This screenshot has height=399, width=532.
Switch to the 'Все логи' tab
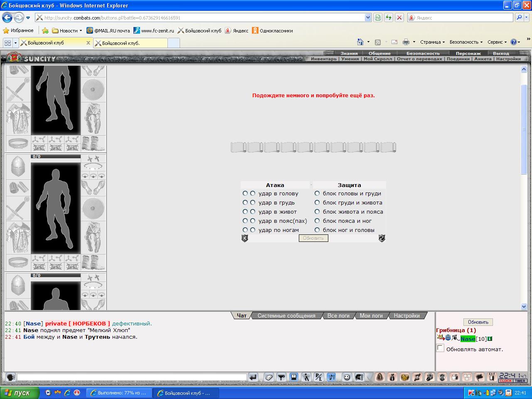coord(338,316)
